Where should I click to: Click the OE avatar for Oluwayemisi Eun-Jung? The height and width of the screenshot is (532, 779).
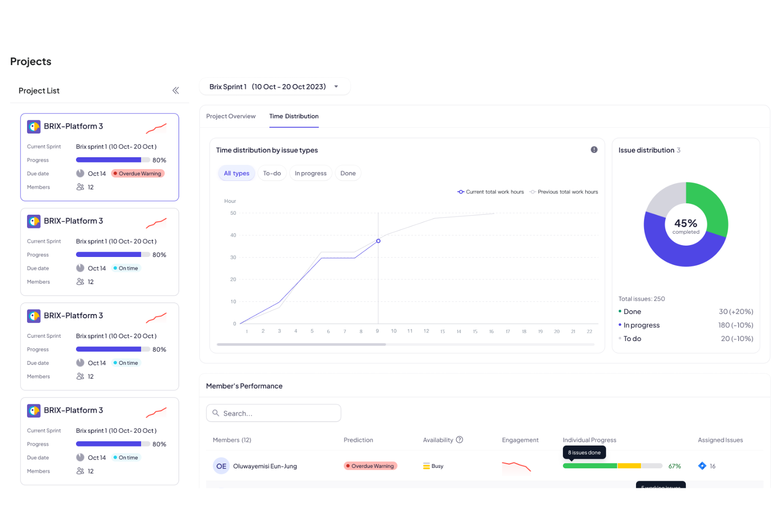(221, 466)
